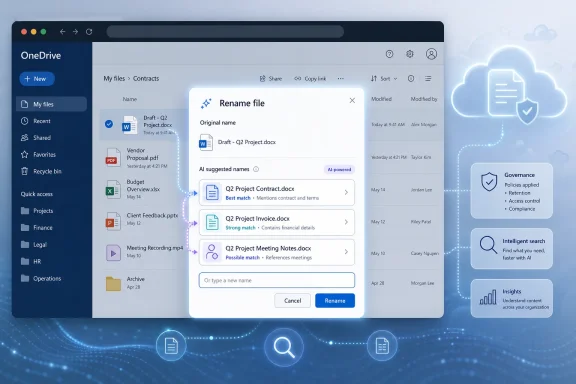This screenshot has height=384, width=576.
Task: Expand chevron on Q2 Project Invoice.docx
Action: [346, 222]
